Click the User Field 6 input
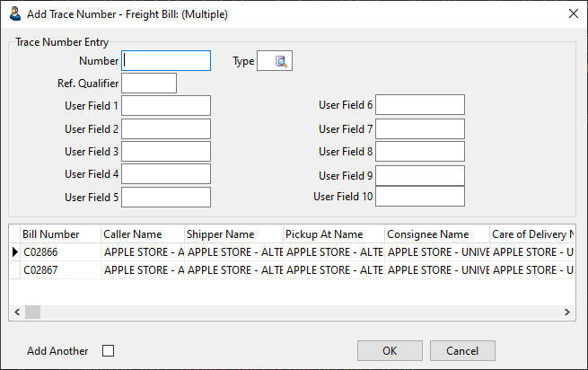This screenshot has width=588, height=370. (x=420, y=105)
